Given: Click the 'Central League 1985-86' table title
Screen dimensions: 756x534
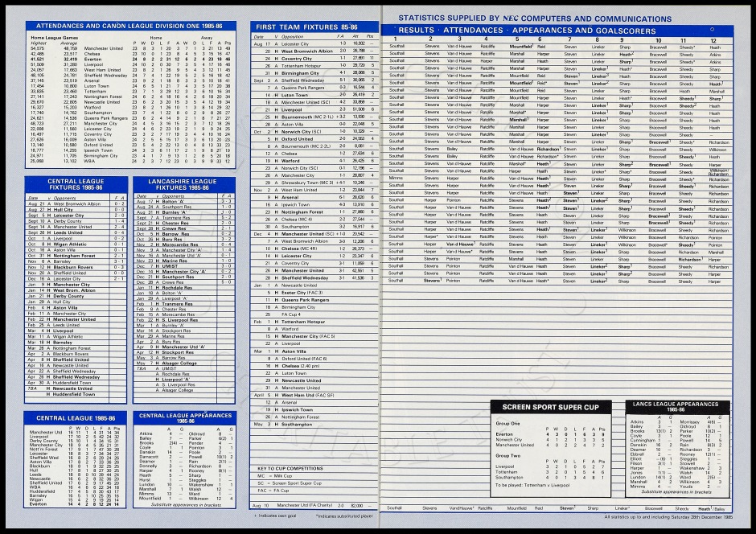Looking at the screenshot, I should (x=76, y=418).
